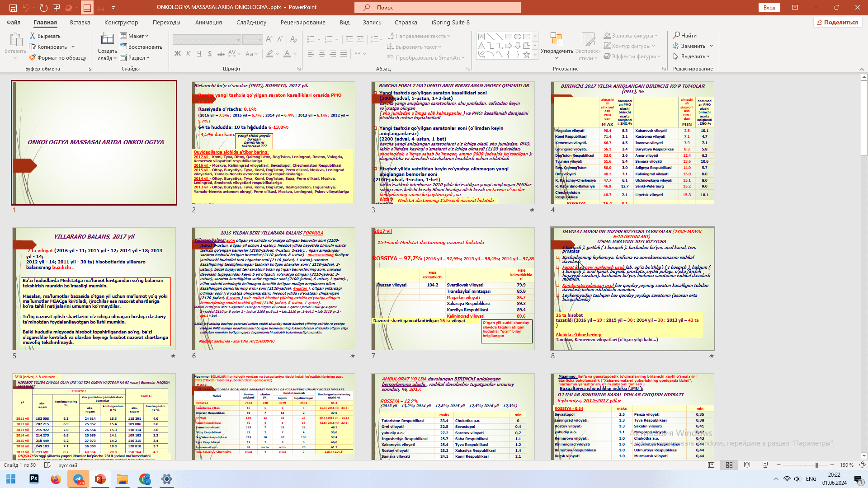Reset the slide with Восстановить
The width and height of the screenshot is (868, 488).
pos(141,47)
